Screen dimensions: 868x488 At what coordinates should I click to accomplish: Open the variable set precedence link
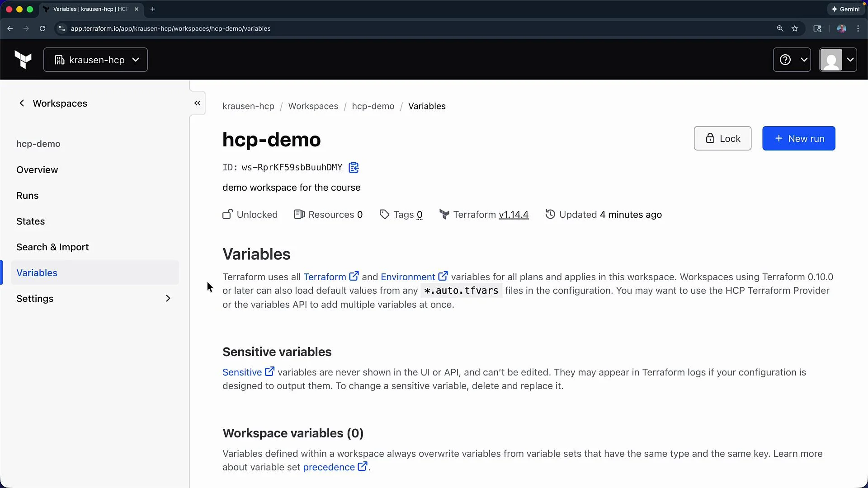(x=335, y=467)
